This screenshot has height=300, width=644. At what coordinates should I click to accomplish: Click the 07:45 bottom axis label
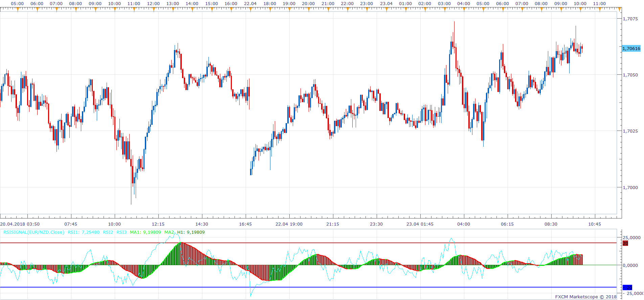point(71,224)
